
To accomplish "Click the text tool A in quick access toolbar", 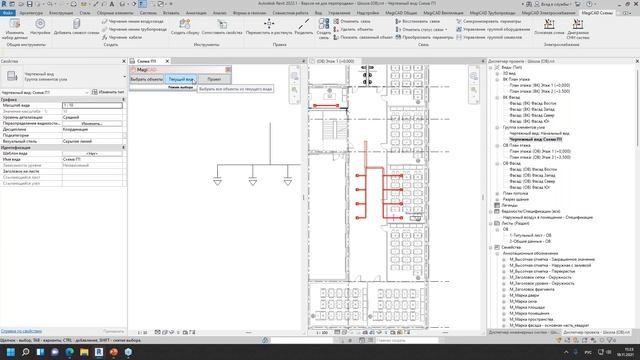I will [x=112, y=4].
